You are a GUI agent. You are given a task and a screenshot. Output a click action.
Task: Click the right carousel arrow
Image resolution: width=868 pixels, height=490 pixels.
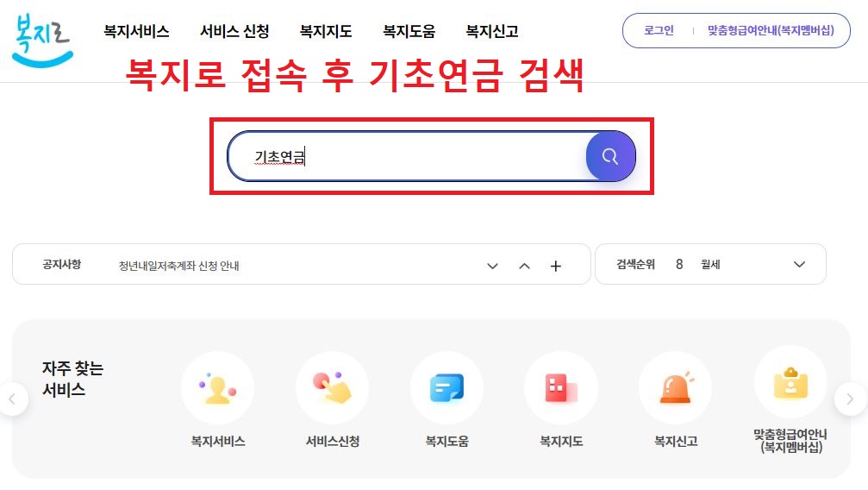[850, 399]
